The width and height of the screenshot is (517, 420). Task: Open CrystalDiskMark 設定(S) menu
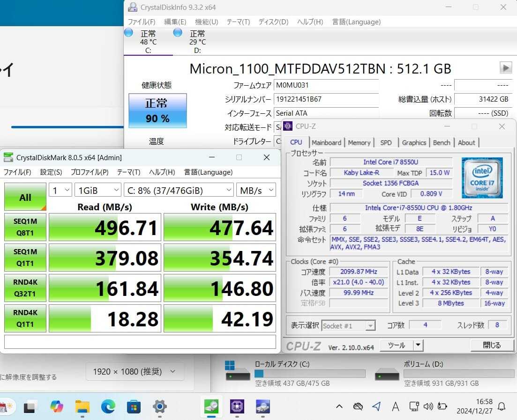click(x=51, y=172)
